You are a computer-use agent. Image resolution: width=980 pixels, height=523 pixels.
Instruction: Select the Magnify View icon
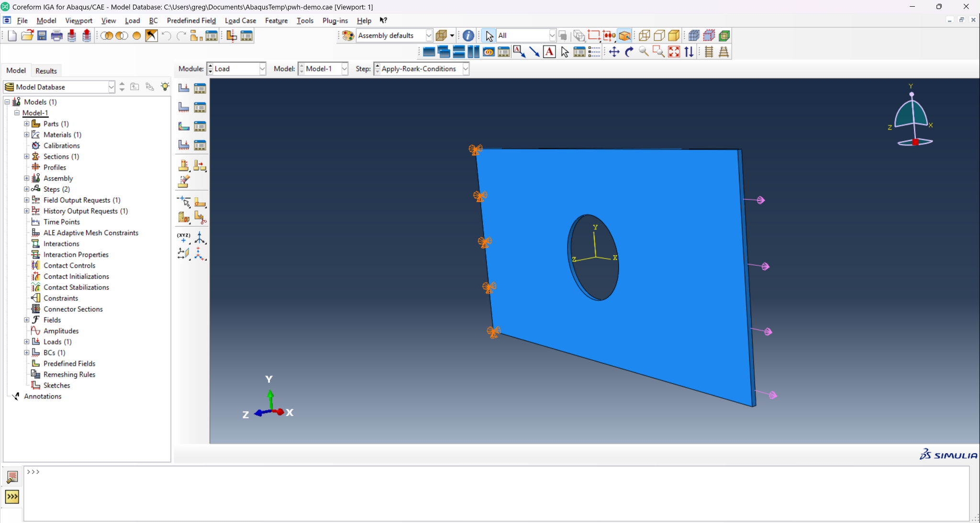coord(644,52)
